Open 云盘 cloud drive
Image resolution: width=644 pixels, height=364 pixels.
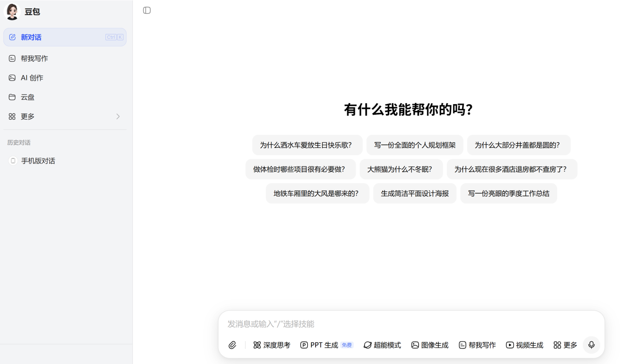(27, 97)
